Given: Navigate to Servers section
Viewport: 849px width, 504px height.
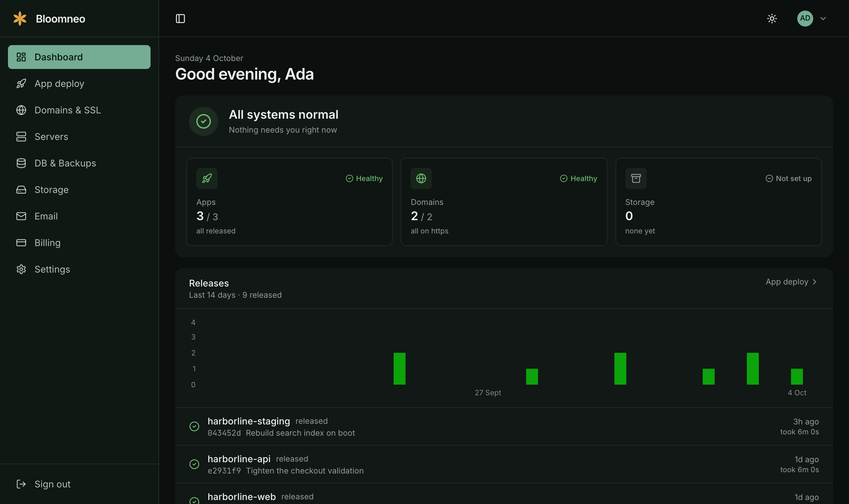Looking at the screenshot, I should coord(79,137).
